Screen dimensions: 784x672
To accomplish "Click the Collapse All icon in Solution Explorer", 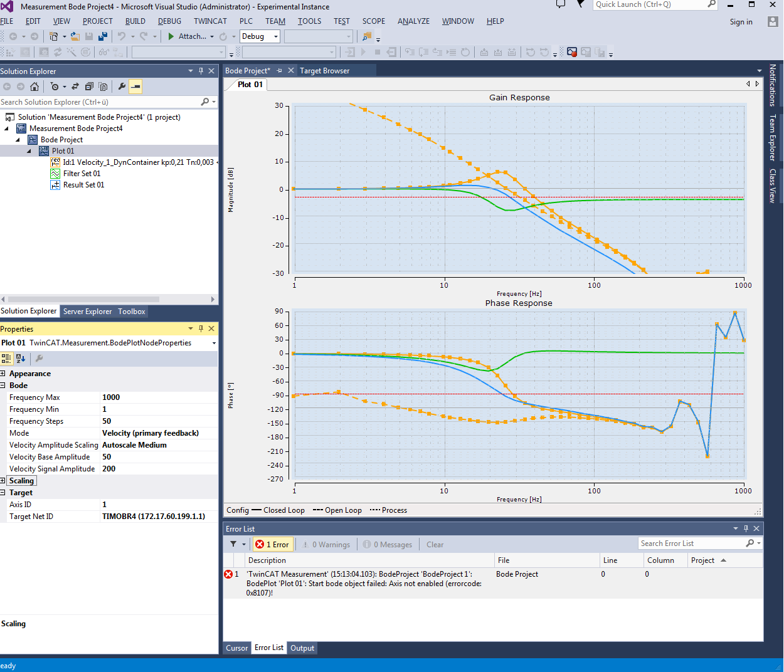I will [x=89, y=87].
